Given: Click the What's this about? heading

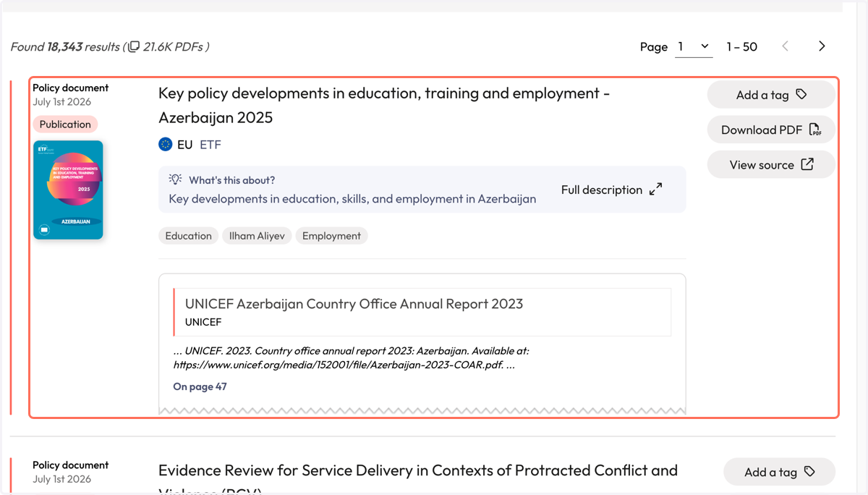Looking at the screenshot, I should click(x=231, y=180).
